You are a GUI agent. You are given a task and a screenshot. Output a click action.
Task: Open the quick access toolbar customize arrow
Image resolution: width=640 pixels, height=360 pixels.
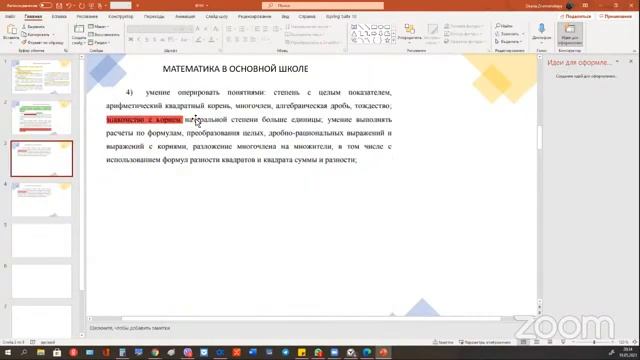click(138, 6)
